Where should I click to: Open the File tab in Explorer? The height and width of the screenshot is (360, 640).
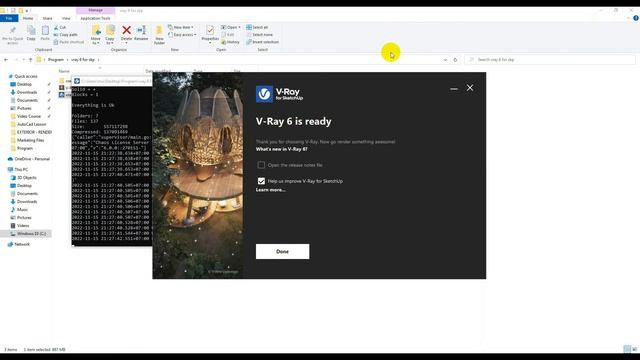tap(9, 18)
